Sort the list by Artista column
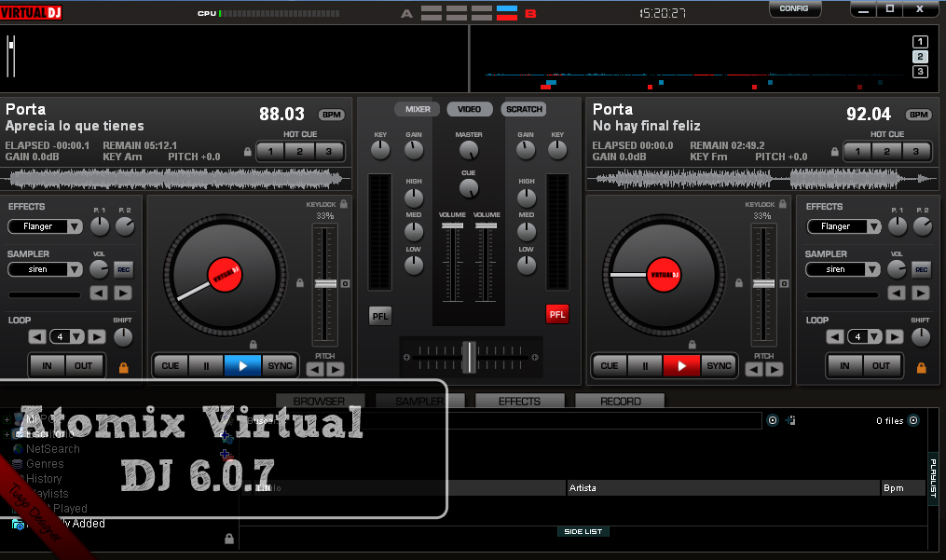The image size is (946, 560). (722, 488)
